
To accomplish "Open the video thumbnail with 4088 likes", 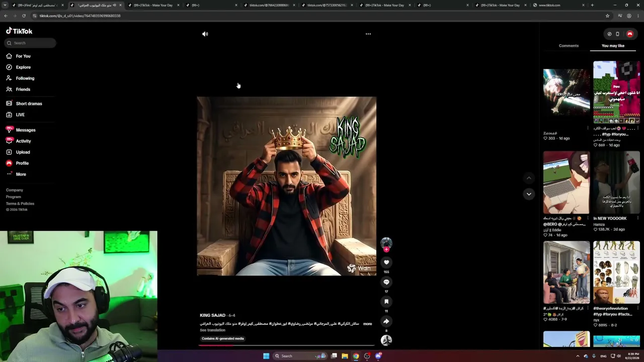I will pyautogui.click(x=567, y=273).
